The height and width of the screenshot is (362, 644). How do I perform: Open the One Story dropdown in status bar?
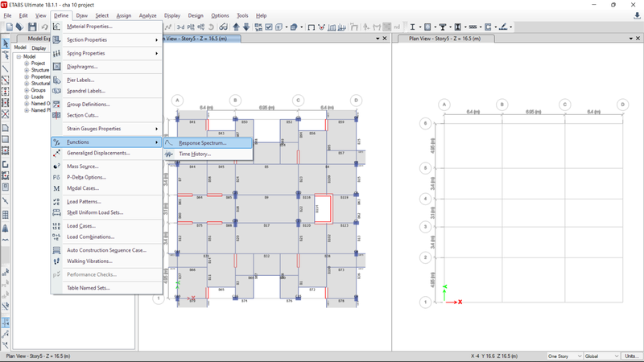(565, 356)
